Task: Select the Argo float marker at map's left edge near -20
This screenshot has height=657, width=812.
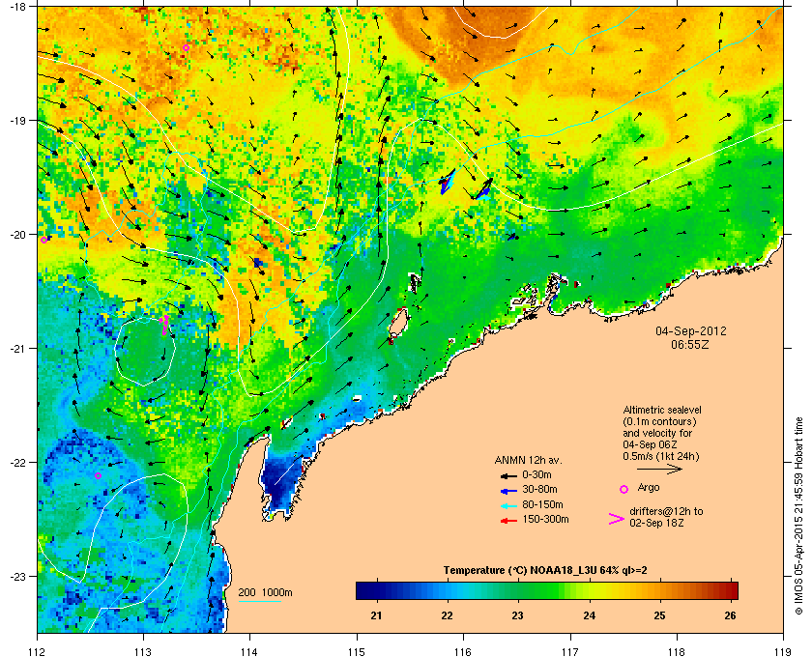Action: pos(43,240)
